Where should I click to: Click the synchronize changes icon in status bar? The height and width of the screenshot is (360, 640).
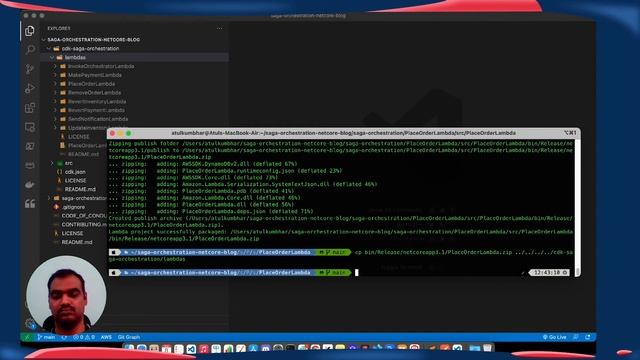(64, 337)
